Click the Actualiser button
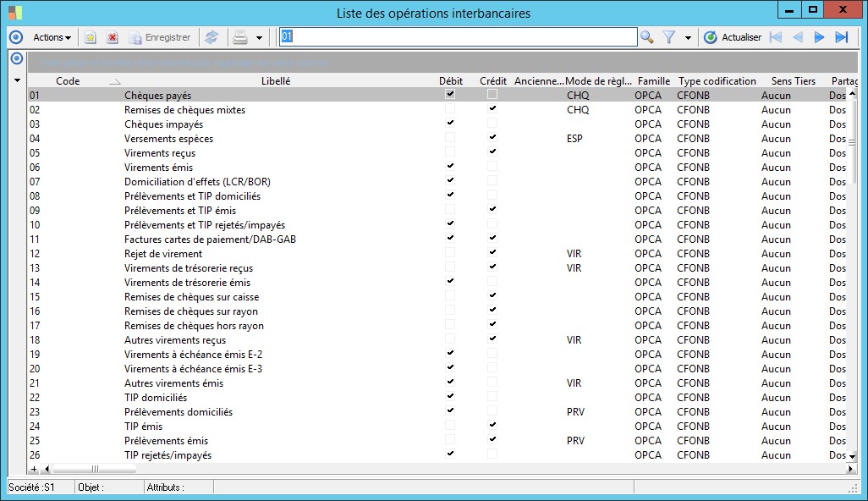Viewport: 868px width, 501px height. 733,37
